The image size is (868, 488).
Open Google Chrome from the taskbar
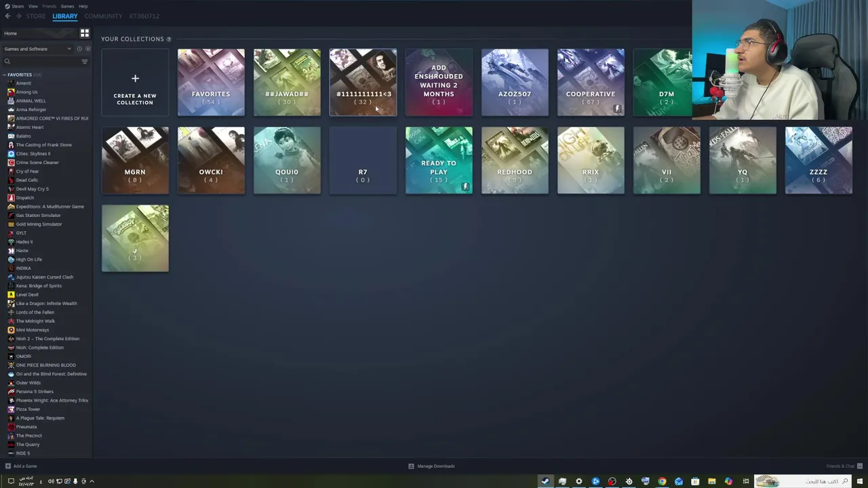click(662, 481)
